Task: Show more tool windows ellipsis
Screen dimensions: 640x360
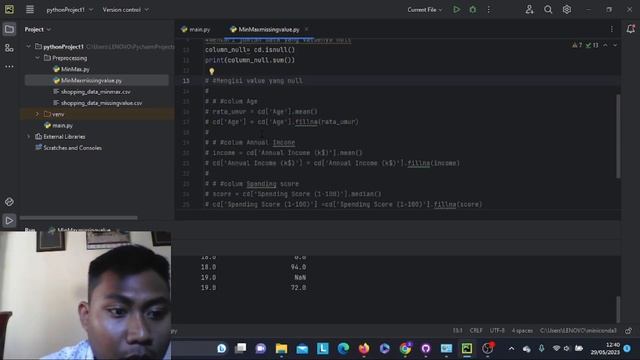Action: [9, 66]
